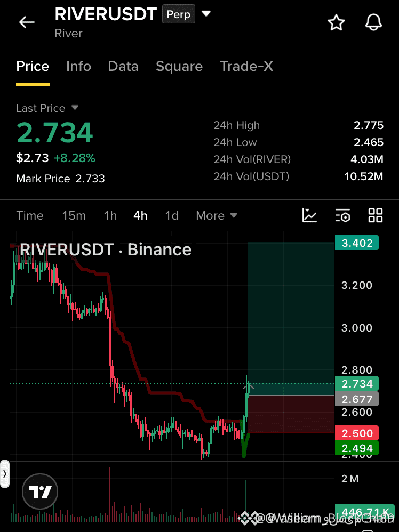Screen dimensions: 399x532
Task: Open price alerts via the bell icon
Action: pos(373,22)
